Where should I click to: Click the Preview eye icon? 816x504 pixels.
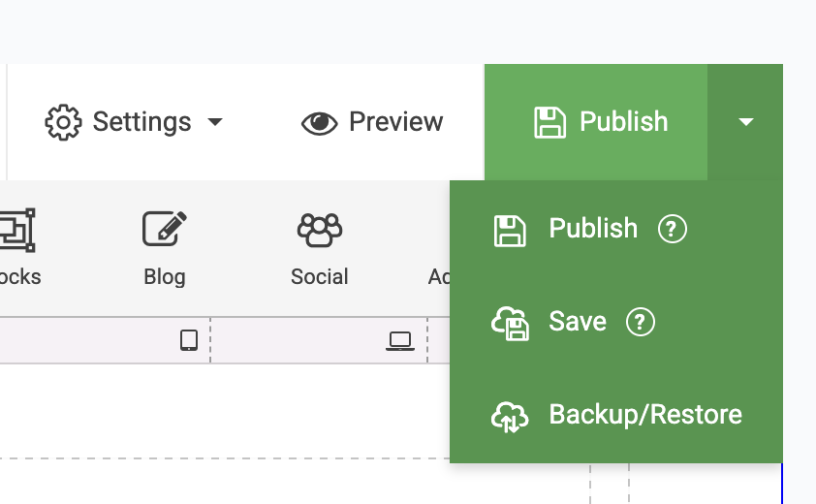point(319,123)
